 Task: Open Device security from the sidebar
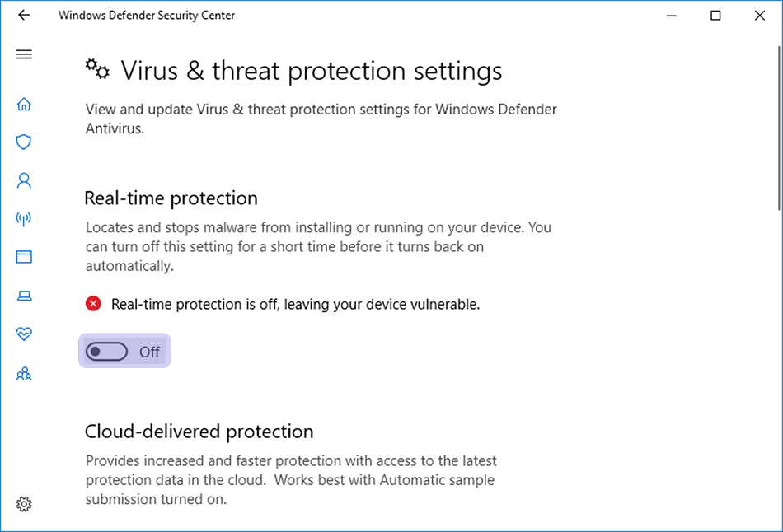(24, 296)
